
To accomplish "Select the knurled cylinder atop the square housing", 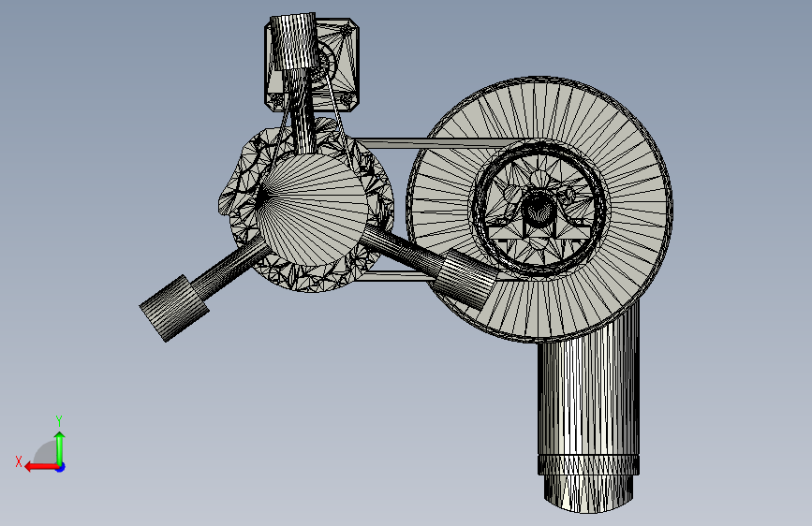I will click(x=294, y=41).
